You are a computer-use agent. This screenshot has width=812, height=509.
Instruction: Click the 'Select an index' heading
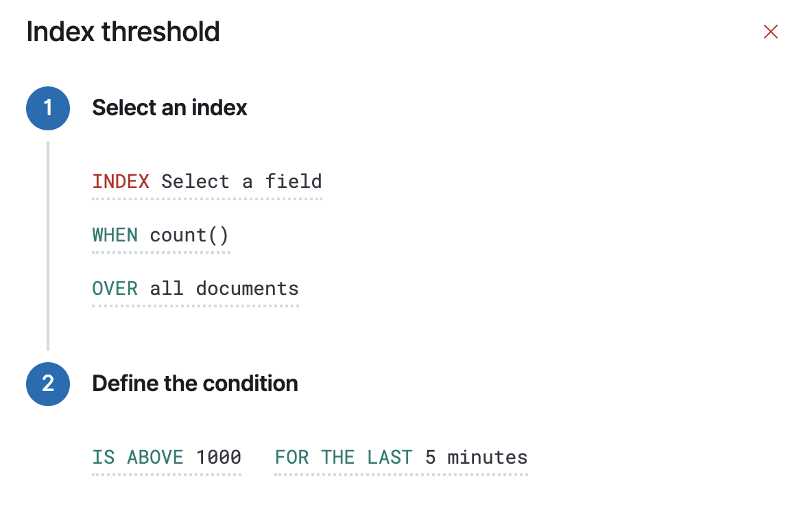(x=169, y=108)
